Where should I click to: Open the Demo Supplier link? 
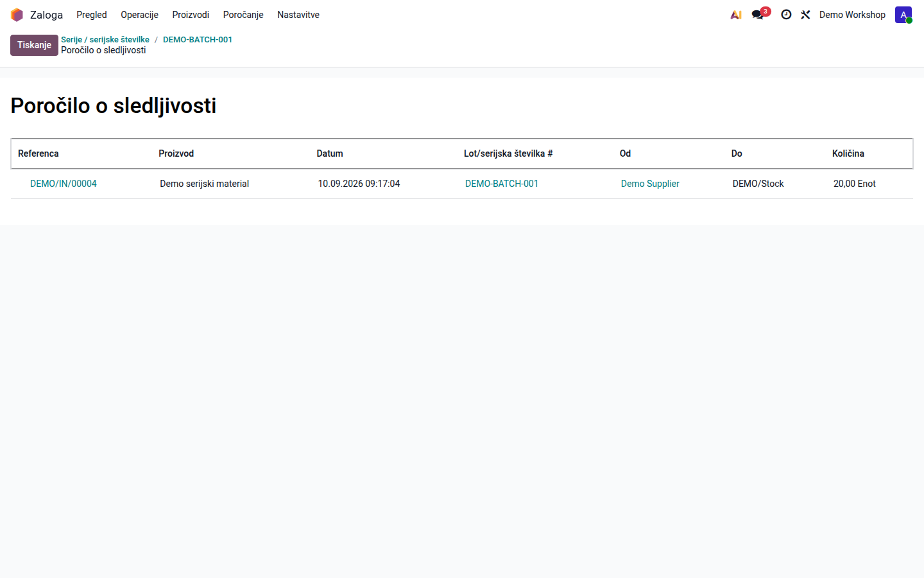650,184
